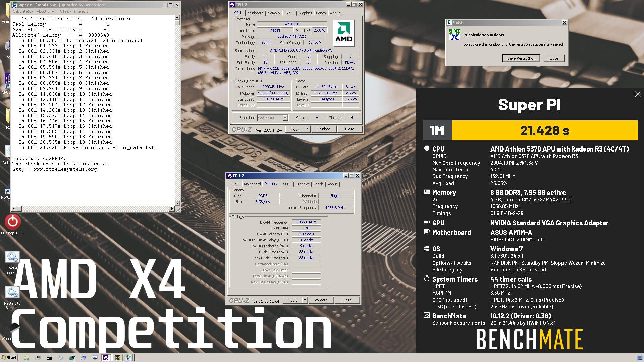The height and width of the screenshot is (362, 644).
Task: Open Calculate menu in Super PI
Action: click(x=23, y=11)
